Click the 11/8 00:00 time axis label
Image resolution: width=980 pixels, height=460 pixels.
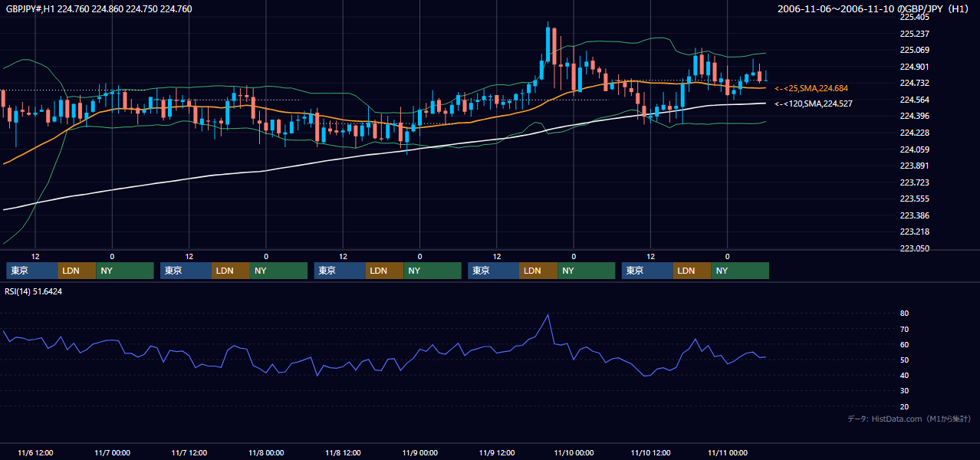tap(266, 453)
